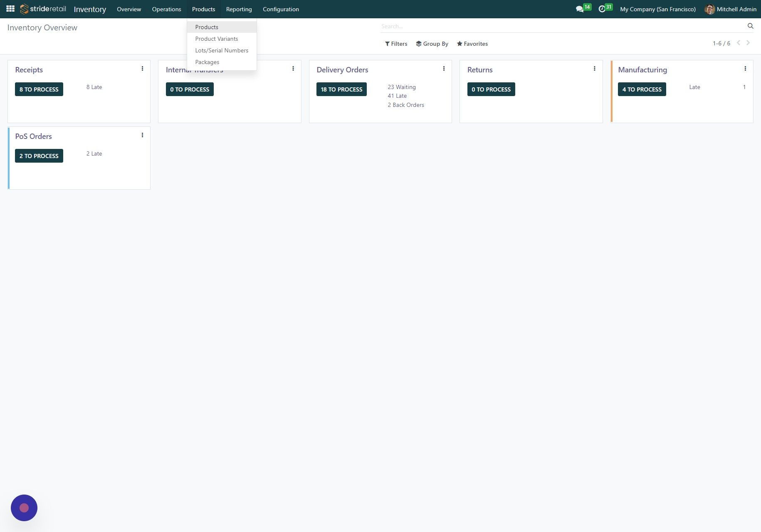Click the 2 TO PROCESS button
Viewport: 761px width, 532px height.
39,156
